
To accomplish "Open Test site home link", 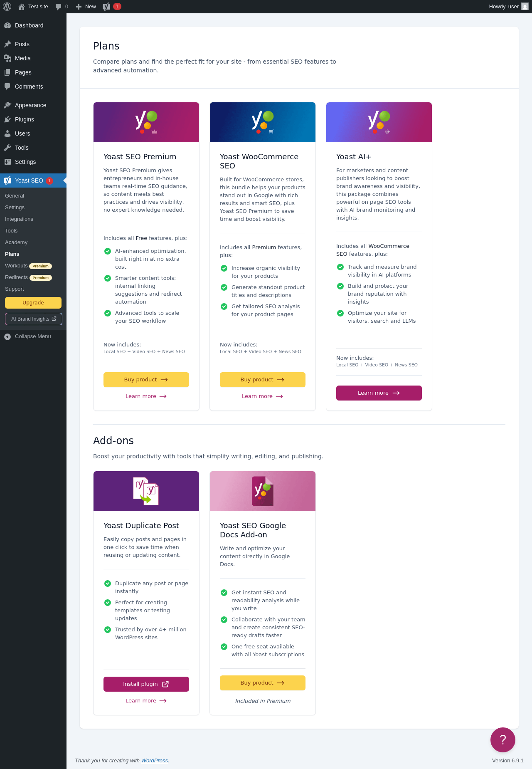I will [x=33, y=7].
